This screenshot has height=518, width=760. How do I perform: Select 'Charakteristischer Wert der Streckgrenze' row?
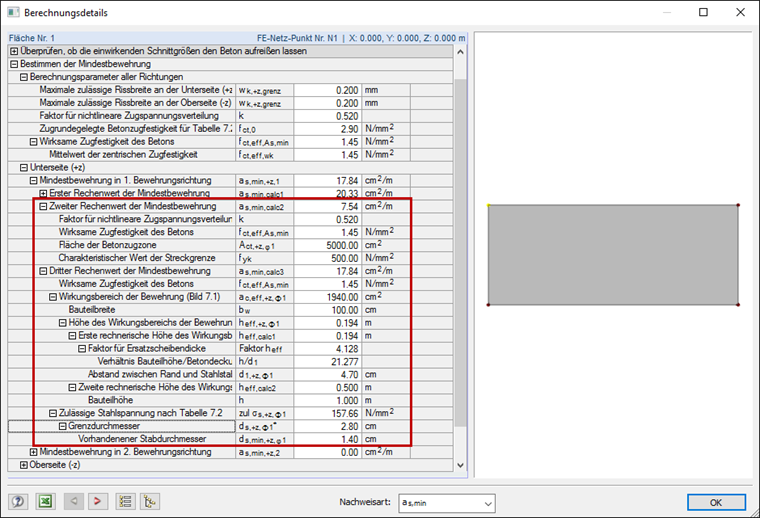point(230,258)
